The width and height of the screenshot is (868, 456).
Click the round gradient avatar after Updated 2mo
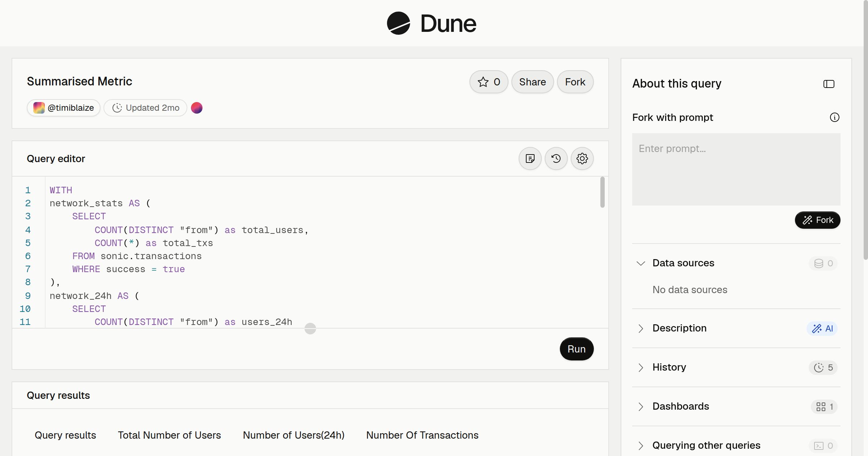pos(197,108)
